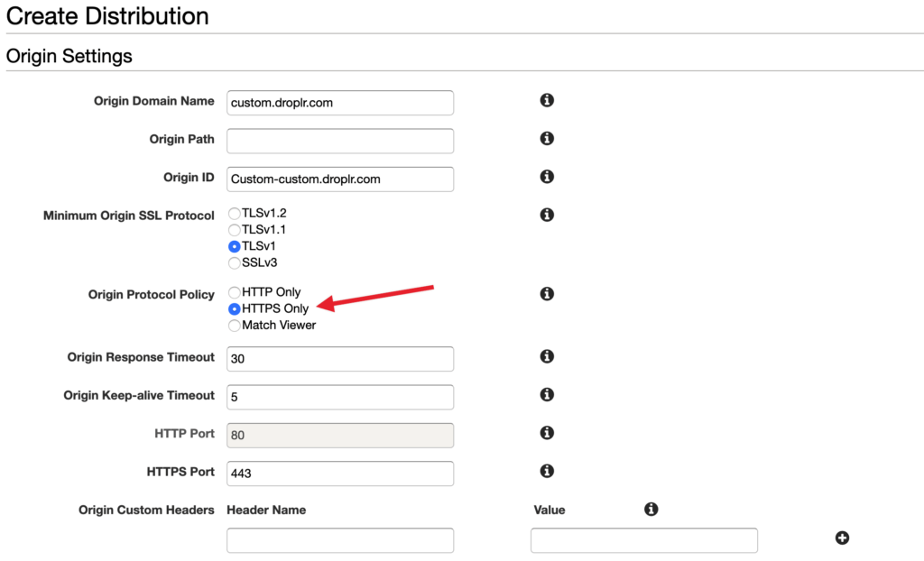924x561 pixels.
Task: Select TLSv1.2 as minimum SSL protocol
Action: pyautogui.click(x=234, y=214)
